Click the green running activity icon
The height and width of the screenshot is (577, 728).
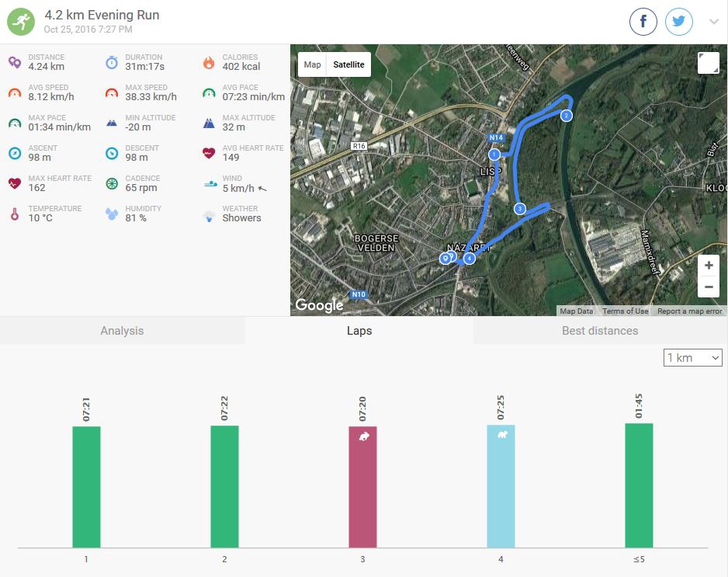click(21, 22)
